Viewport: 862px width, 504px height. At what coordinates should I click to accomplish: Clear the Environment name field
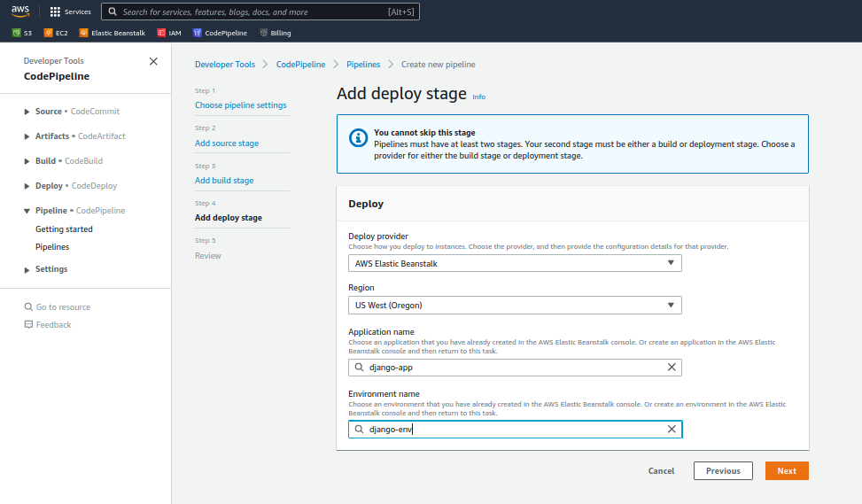click(672, 430)
